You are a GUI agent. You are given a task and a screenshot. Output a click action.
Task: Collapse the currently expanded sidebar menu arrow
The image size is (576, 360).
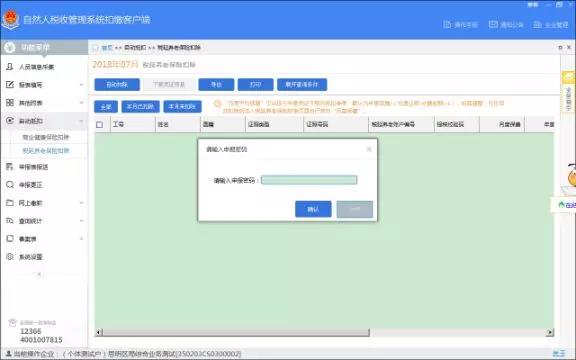click(x=81, y=121)
